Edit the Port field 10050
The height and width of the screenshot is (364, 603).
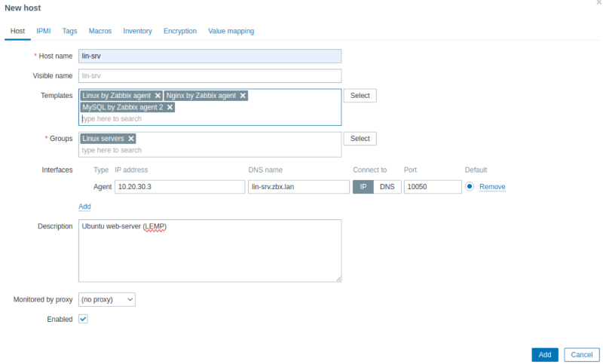click(x=433, y=187)
